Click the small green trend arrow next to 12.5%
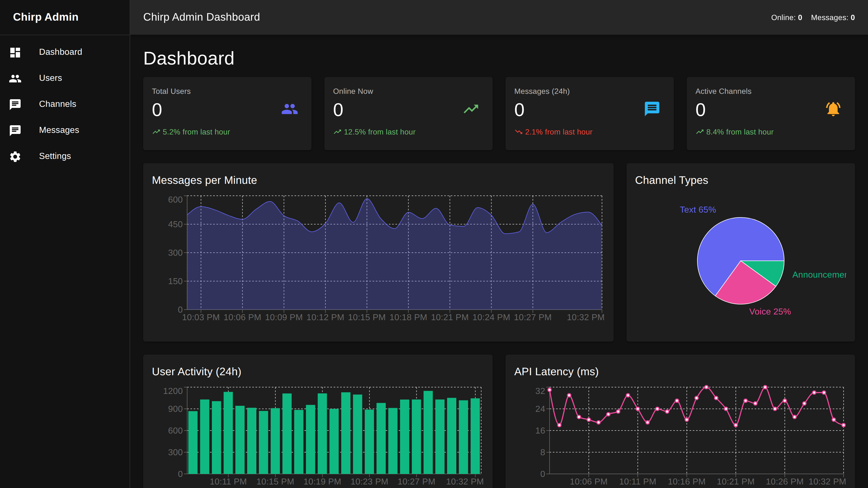Image resolution: width=868 pixels, height=488 pixels. point(337,132)
